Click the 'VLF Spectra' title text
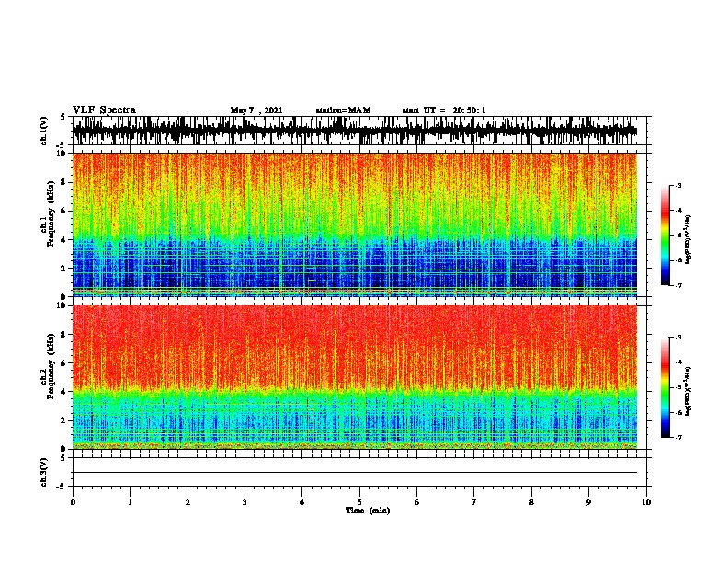 coord(104,110)
